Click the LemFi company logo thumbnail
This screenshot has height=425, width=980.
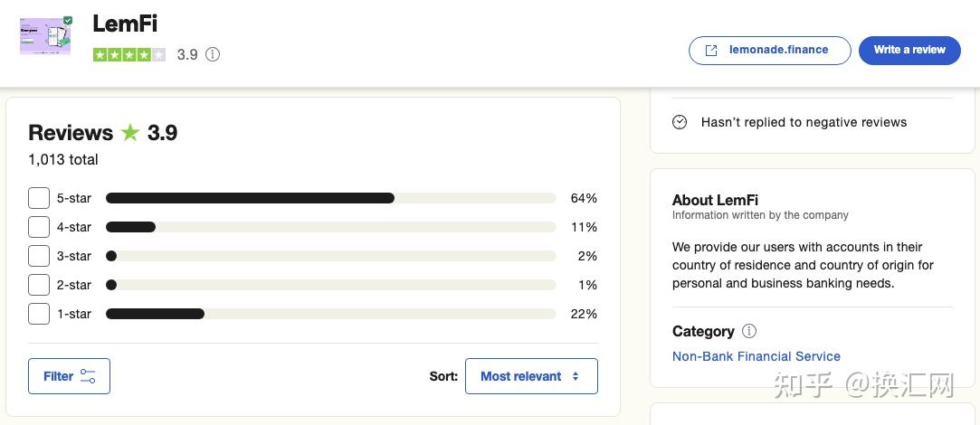45,35
